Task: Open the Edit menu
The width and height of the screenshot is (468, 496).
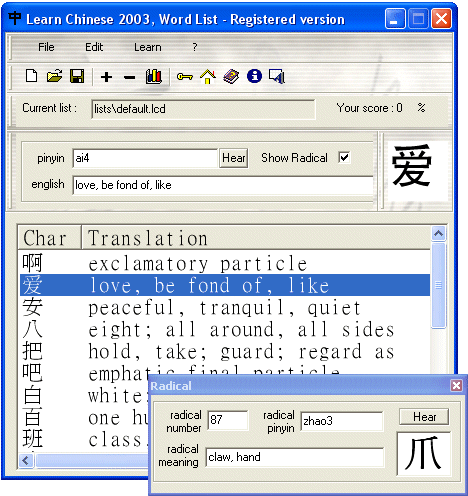Action: [94, 47]
